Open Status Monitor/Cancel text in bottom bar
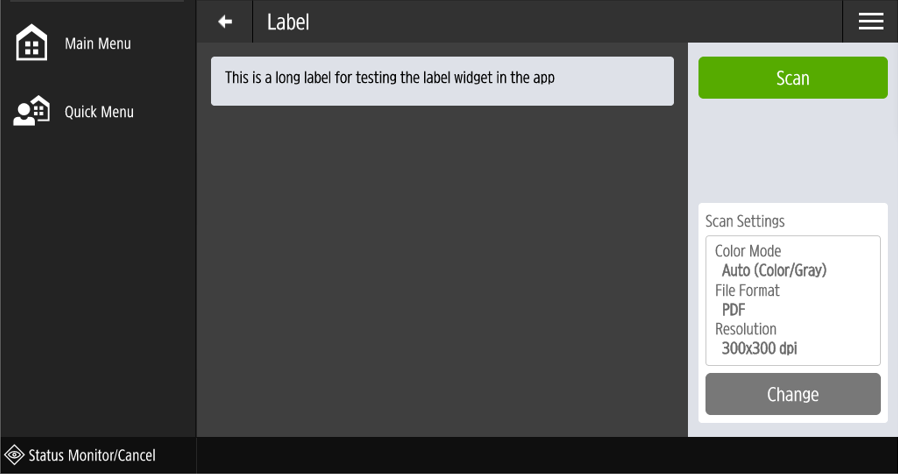Viewport: 898px width, 474px height. click(x=92, y=456)
